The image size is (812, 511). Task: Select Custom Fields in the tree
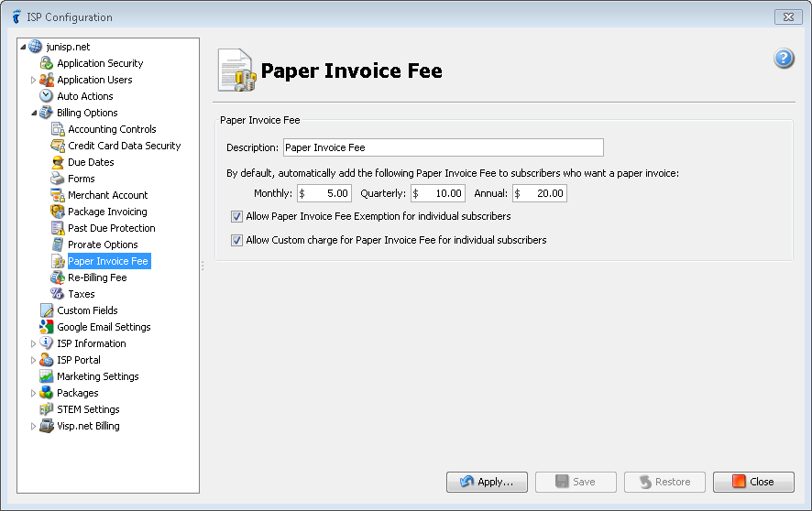tap(87, 310)
